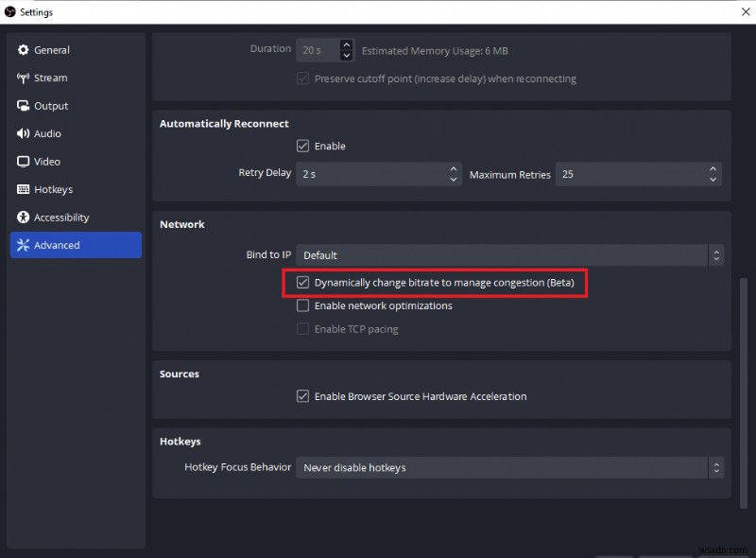756x558 pixels.
Task: Decrease the Maximum Retries value
Action: click(713, 180)
